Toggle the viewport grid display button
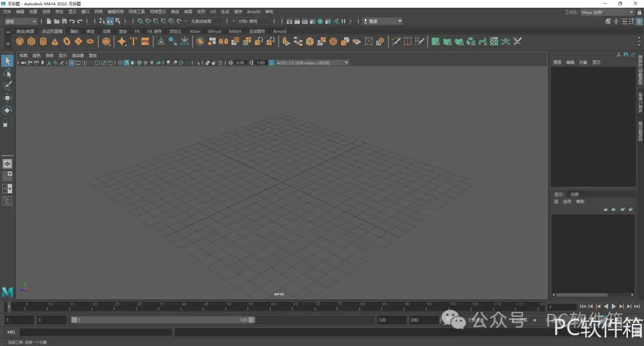This screenshot has width=644, height=346. tap(72, 63)
